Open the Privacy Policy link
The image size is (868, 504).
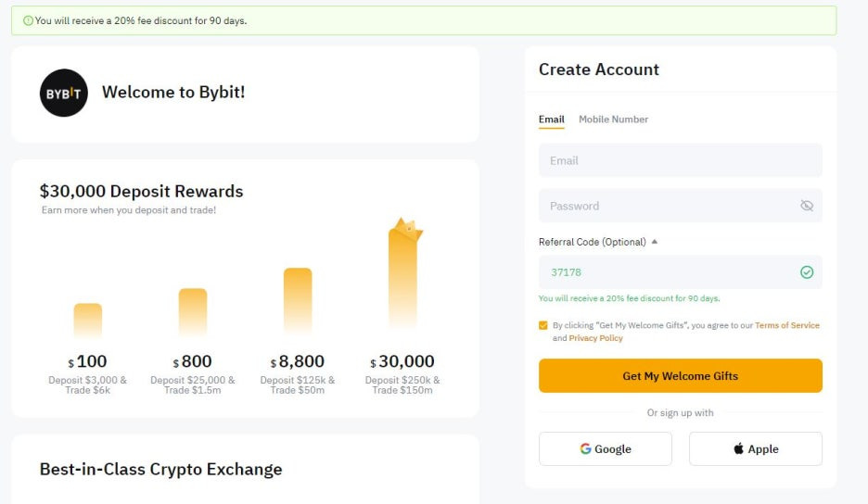pyautogui.click(x=595, y=338)
